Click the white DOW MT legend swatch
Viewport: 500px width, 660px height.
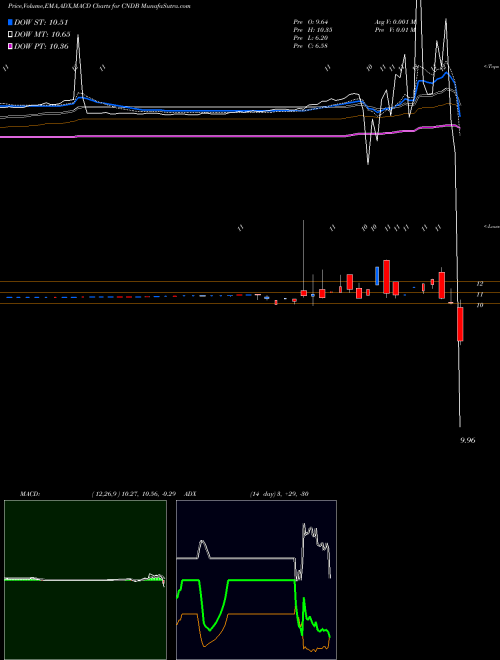click(10, 35)
